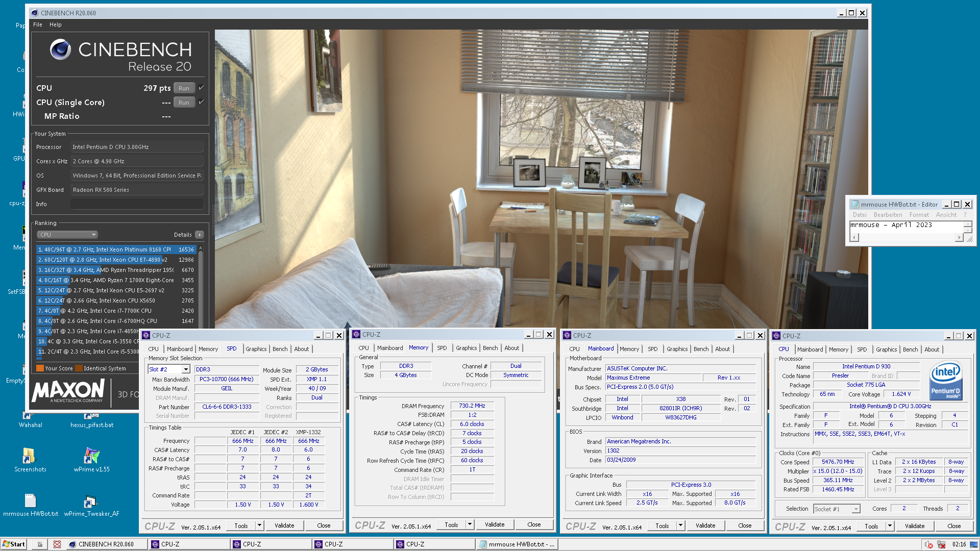Screen dimensions: 980x551
Task: Select the Ryzen 7 1700X ranking row
Action: coord(116,280)
